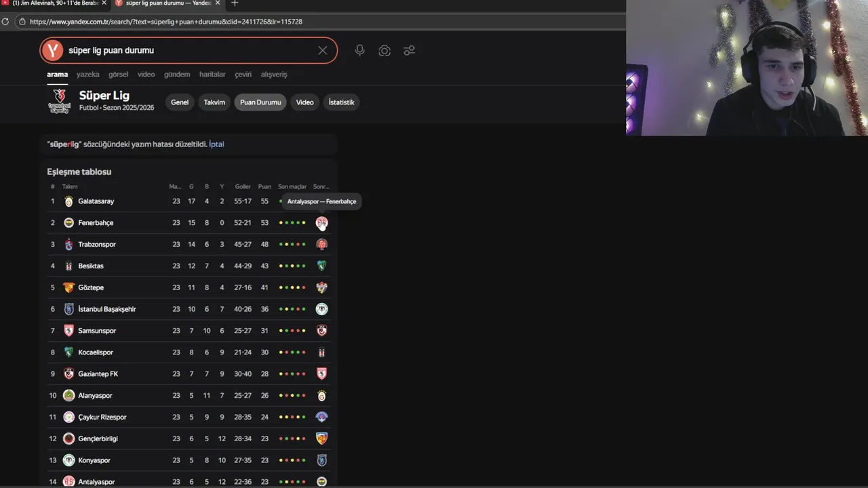This screenshot has width=868, height=488.
Task: Switch to the Jim Allevinah tab
Action: pyautogui.click(x=54, y=3)
